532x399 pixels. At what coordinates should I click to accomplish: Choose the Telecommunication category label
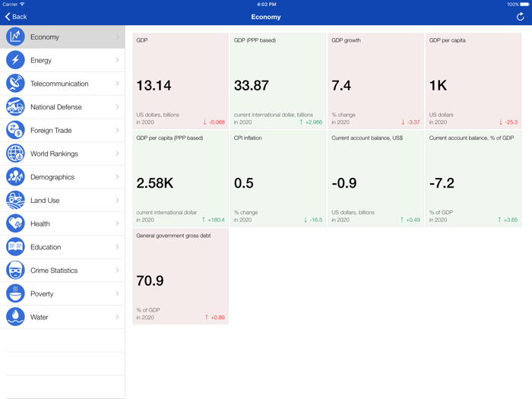coord(59,84)
